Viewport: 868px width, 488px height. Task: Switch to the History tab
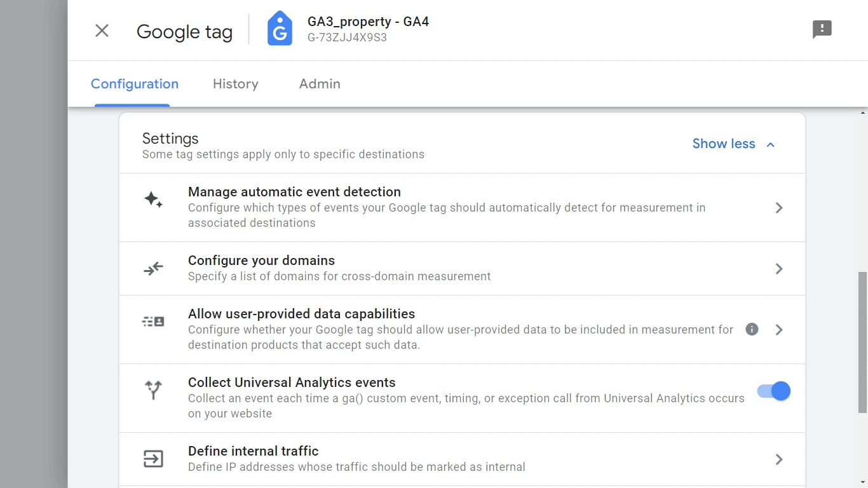[235, 84]
